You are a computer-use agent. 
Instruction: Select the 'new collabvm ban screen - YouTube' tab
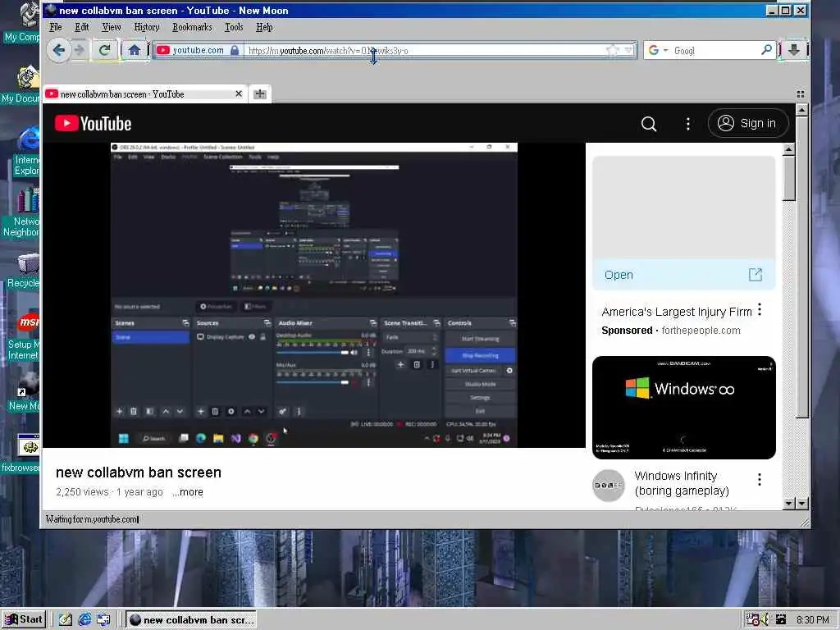click(144, 94)
